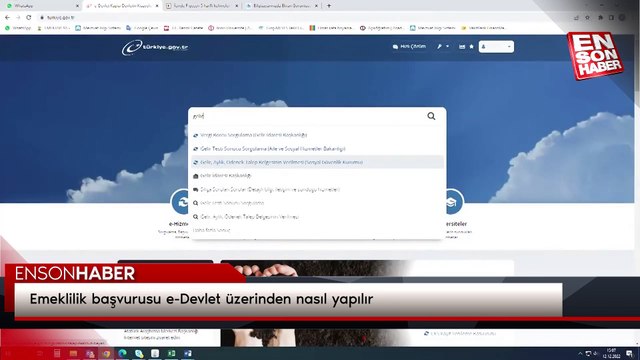Close the WhatsApp browser tab

(x=77, y=6)
